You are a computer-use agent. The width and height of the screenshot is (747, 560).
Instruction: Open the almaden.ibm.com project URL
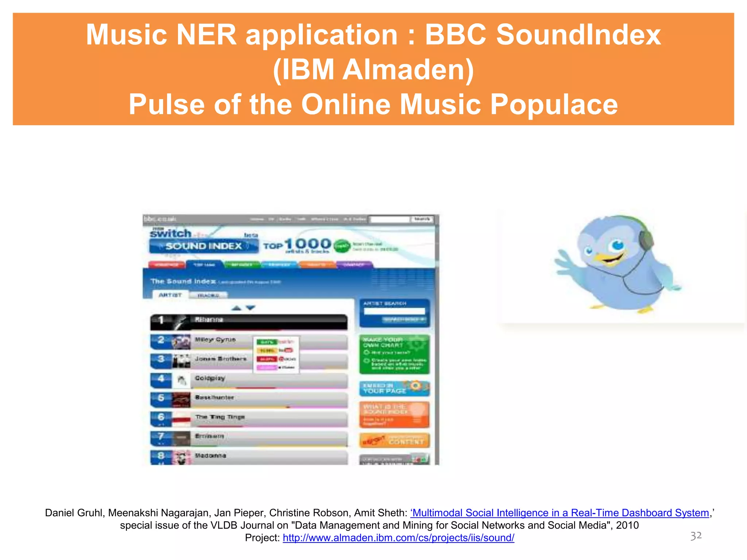tap(398, 537)
